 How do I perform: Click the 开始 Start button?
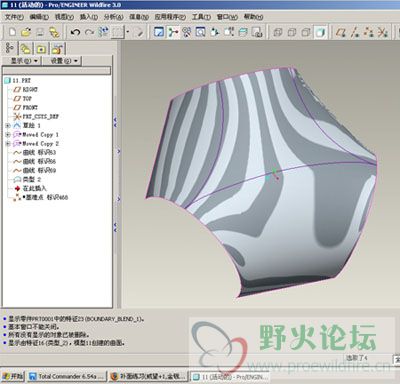pyautogui.click(x=13, y=377)
